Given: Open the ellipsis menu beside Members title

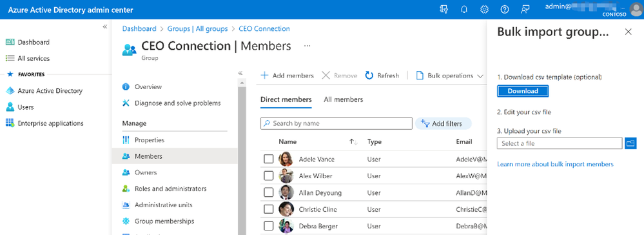Looking at the screenshot, I should (307, 46).
